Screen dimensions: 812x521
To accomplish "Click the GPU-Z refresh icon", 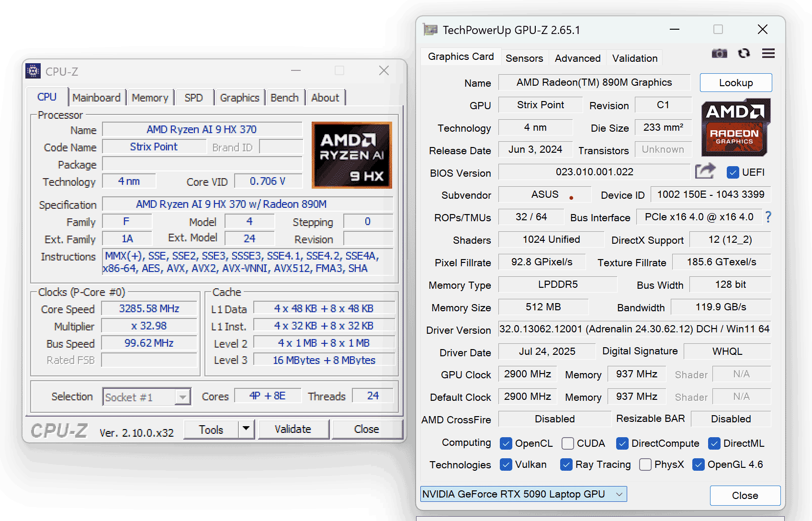I will 744,54.
